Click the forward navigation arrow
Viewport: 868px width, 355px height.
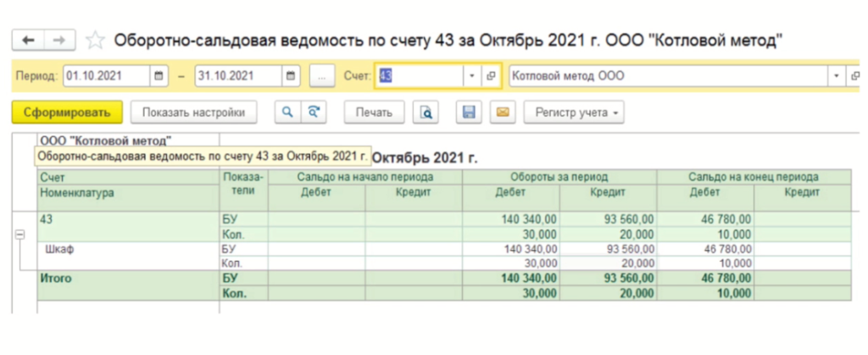(x=58, y=40)
